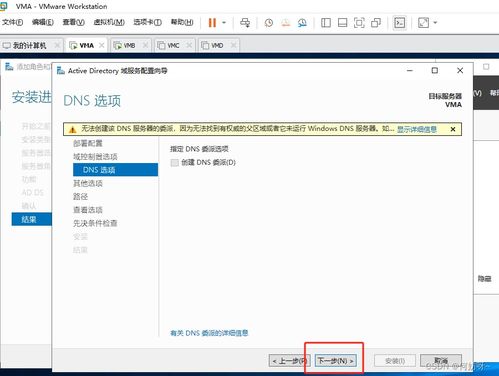The image size is (499, 376).
Task: Select 其他选项 in the wizard steps
Action: tap(88, 183)
